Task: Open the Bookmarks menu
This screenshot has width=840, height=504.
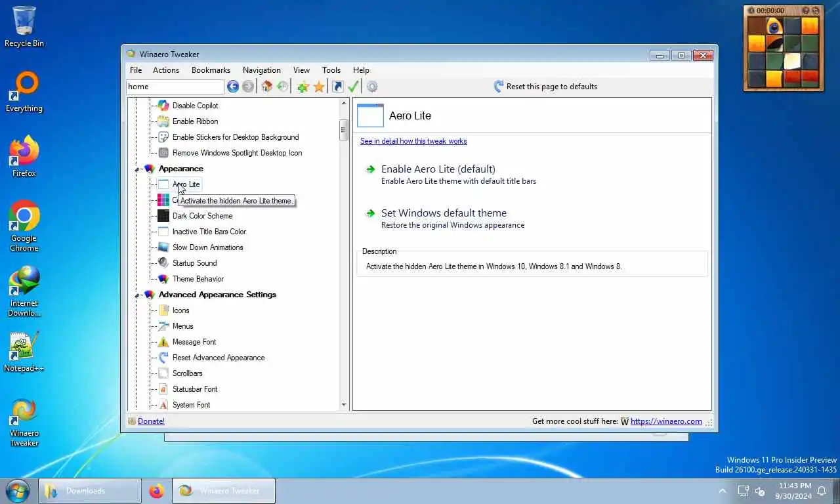Action: 211,70
